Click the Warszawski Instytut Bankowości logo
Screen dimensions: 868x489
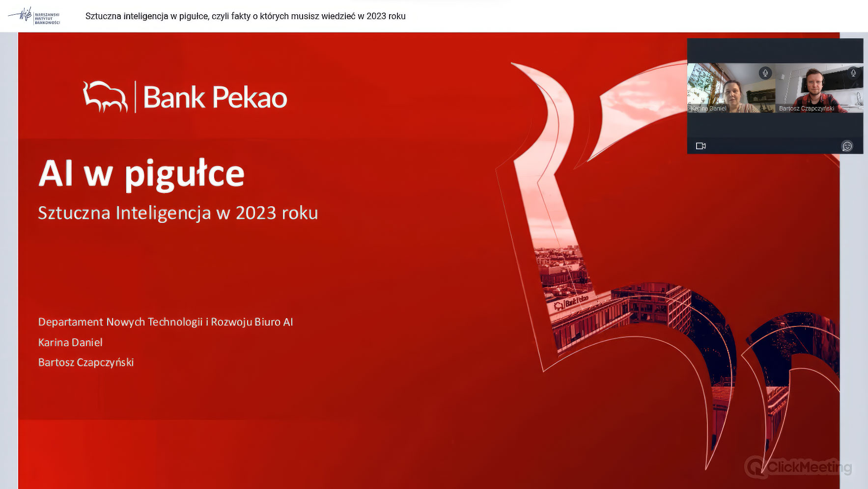[x=35, y=16]
